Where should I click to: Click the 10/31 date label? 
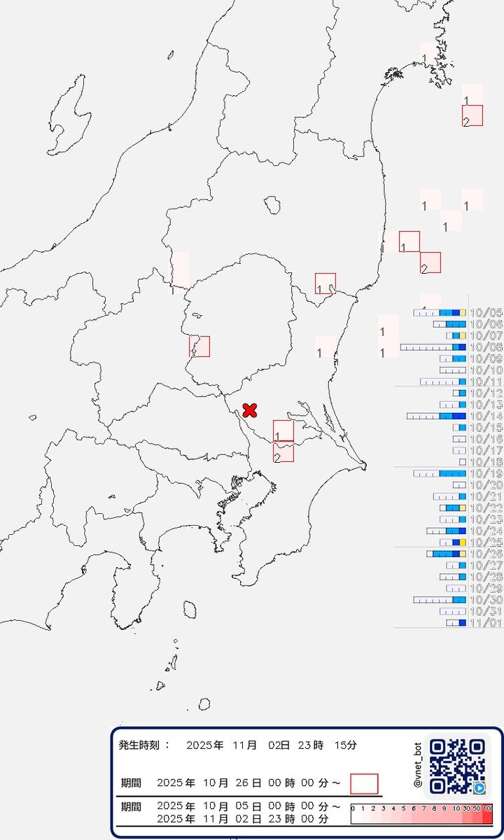(x=486, y=610)
